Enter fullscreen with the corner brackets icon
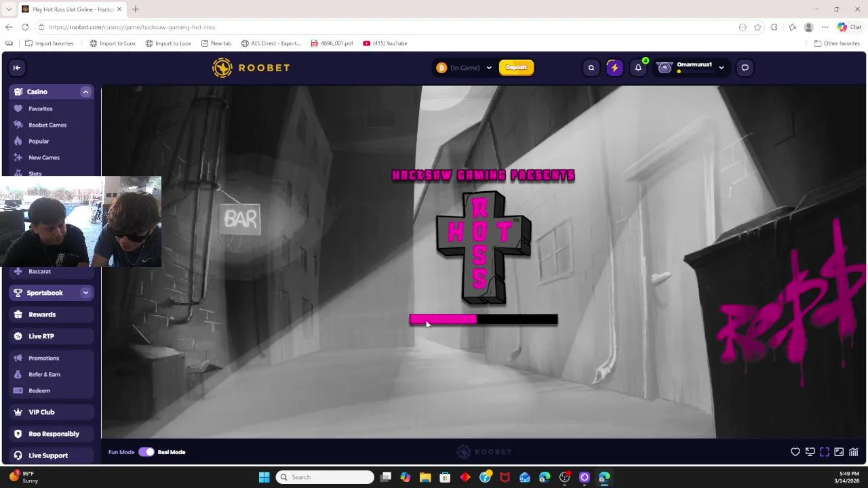868x488 pixels. (x=825, y=452)
